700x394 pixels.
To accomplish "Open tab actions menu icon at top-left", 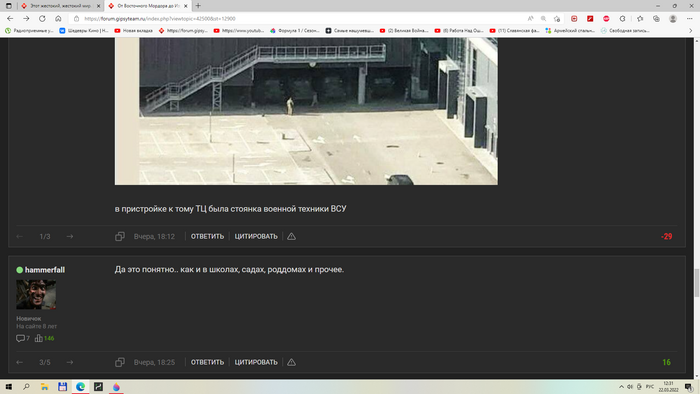I will pos(8,6).
